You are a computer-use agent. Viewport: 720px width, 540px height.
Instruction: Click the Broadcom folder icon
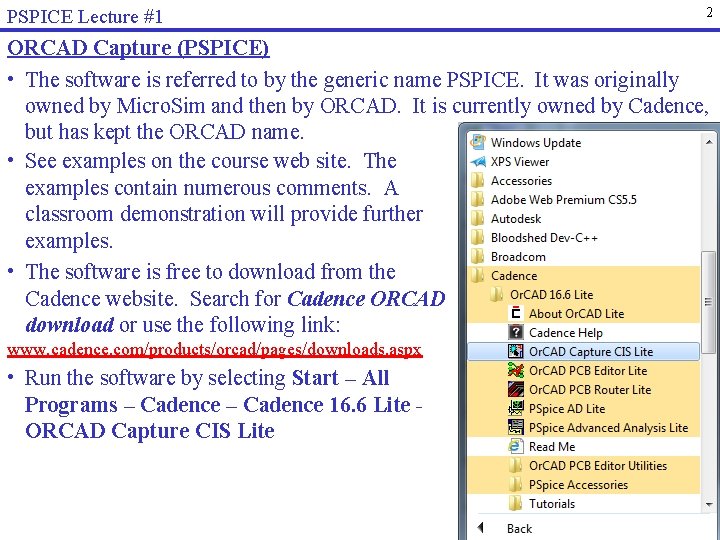point(478,256)
